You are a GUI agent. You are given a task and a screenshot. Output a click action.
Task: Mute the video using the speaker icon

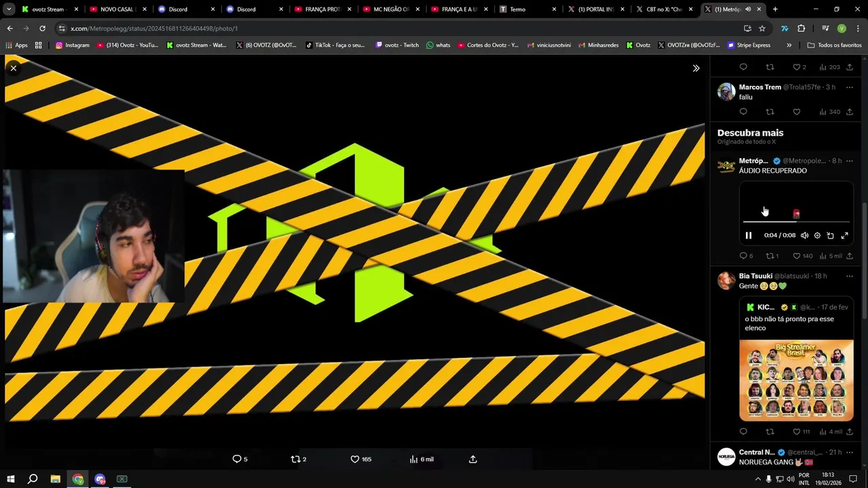(804, 235)
